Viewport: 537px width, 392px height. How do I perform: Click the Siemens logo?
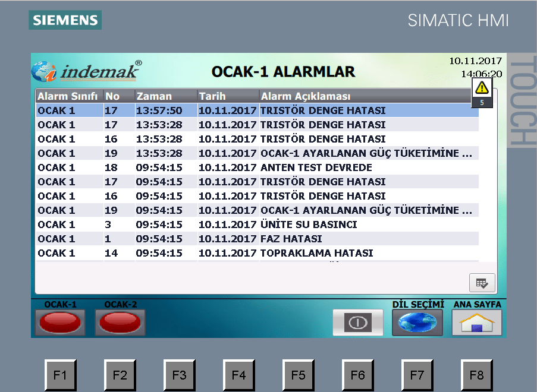point(65,20)
